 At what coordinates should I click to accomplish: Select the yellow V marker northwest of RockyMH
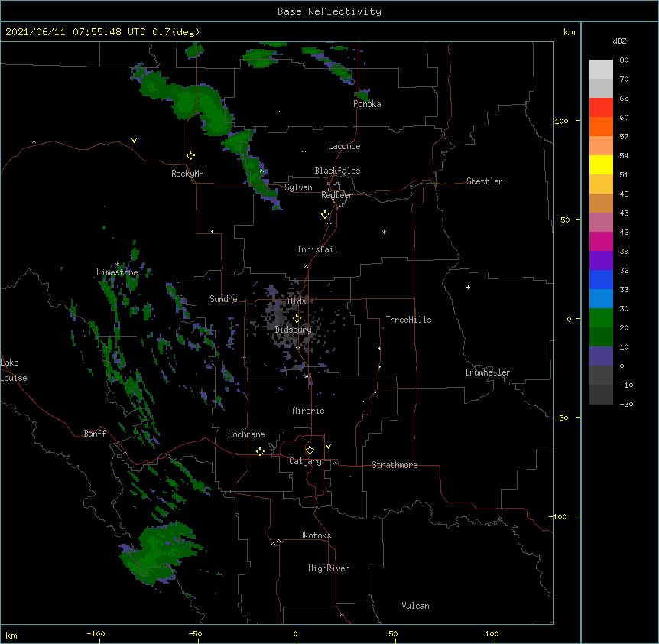tap(134, 141)
